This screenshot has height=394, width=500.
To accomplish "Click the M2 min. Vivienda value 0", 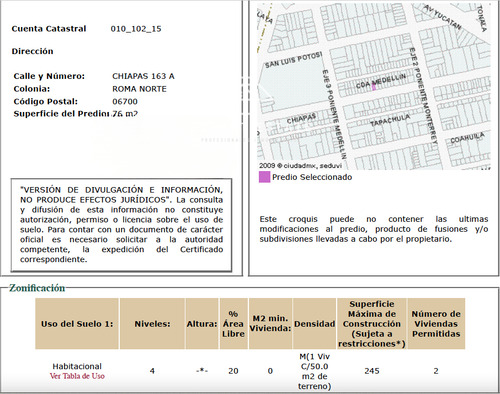I will coord(270,371).
